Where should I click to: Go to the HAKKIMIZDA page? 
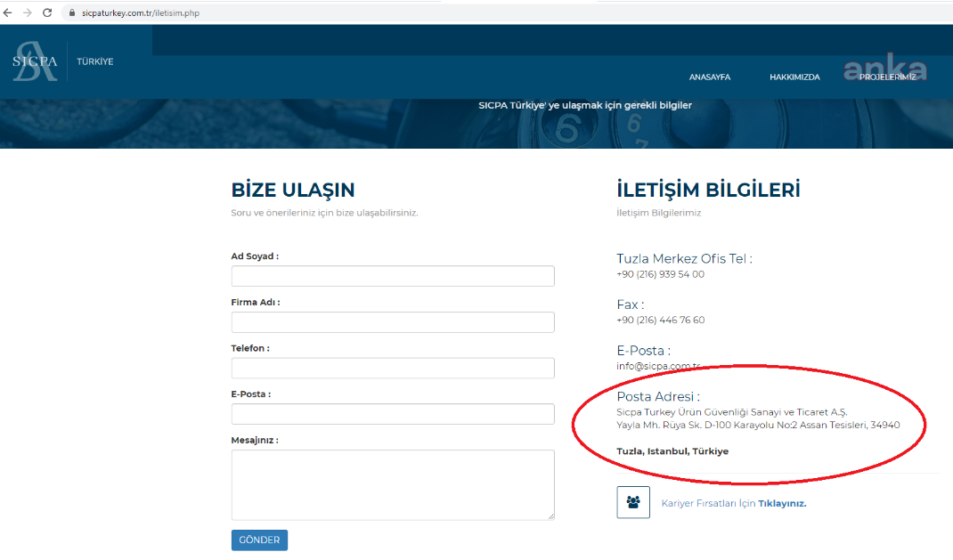point(794,77)
